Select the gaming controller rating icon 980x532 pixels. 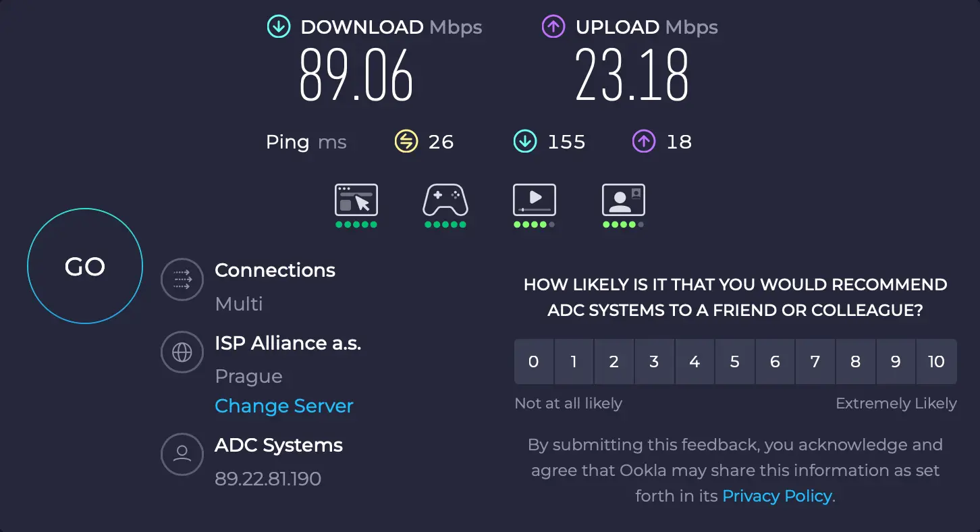pos(445,200)
